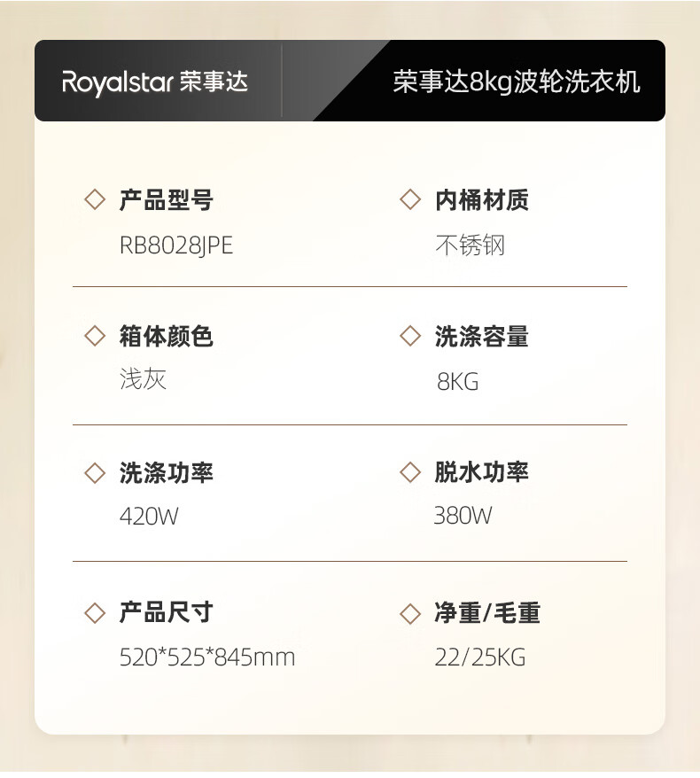Screen dimensions: 700x778
Task: Click the 不锈钢 material value
Action: click(x=470, y=245)
